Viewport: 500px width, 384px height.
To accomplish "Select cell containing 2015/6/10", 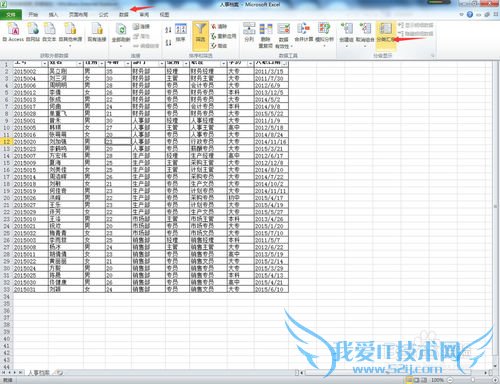I will pos(271,289).
